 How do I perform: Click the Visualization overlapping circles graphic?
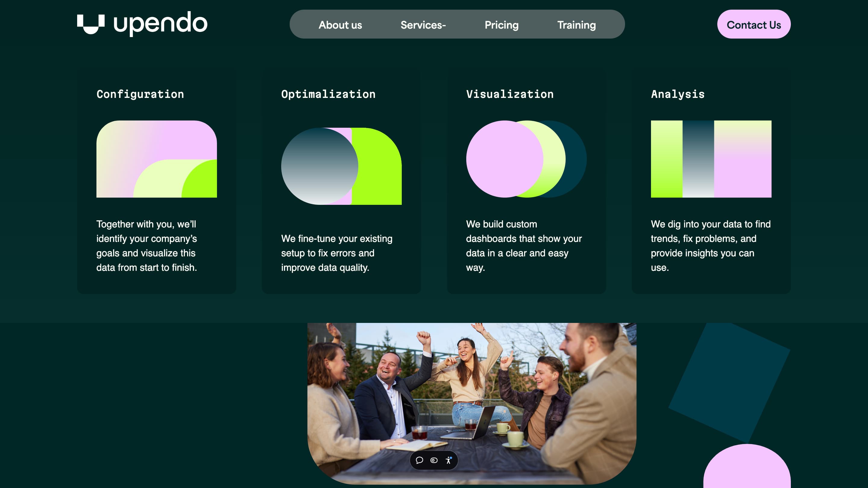pos(526,159)
